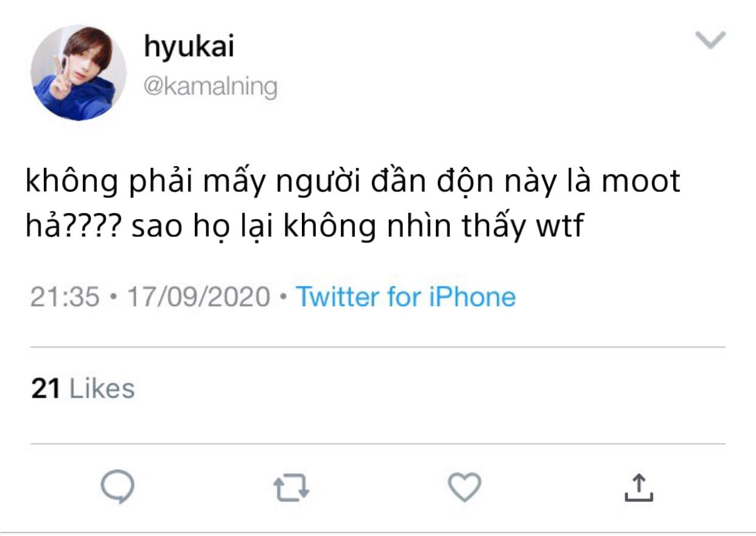Expand the tweet options chevron at top right

(x=710, y=41)
